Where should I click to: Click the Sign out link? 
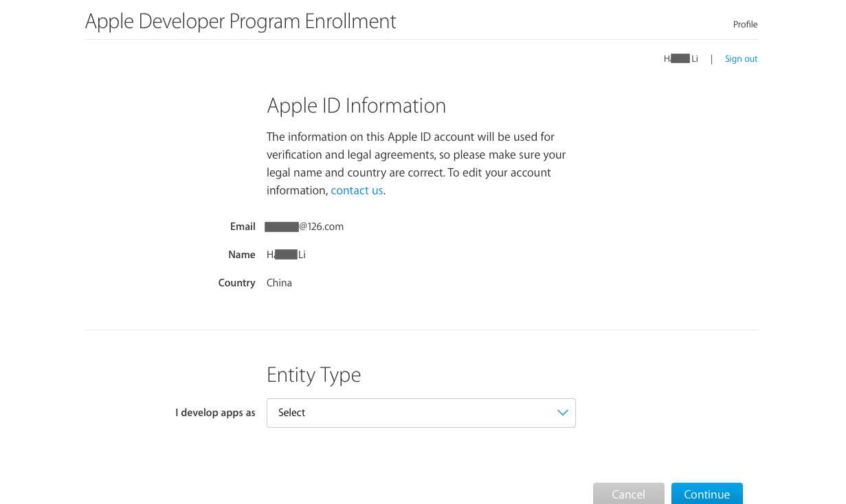[x=741, y=59]
